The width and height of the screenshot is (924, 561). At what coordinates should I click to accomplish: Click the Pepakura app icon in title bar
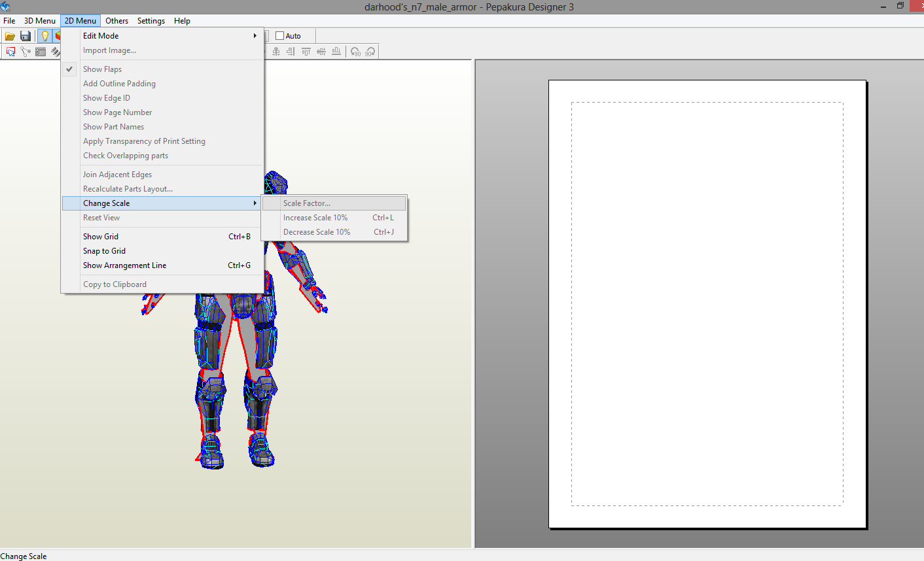point(5,7)
